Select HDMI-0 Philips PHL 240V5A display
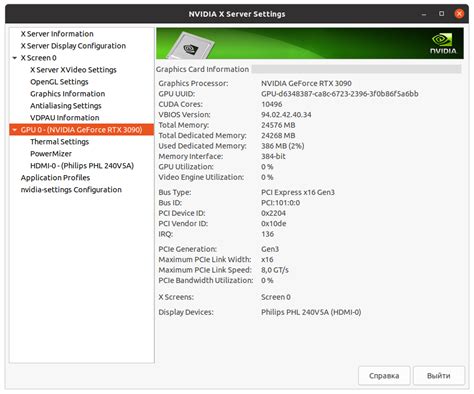Image resolution: width=474 pixels, height=394 pixels. (x=82, y=166)
